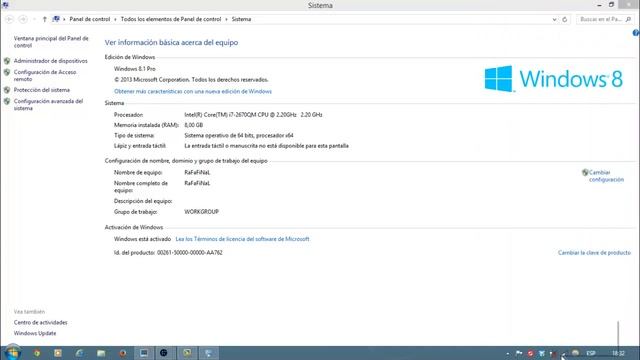Open Configuración avanzada del sistema
640x360 pixels.
48,104
